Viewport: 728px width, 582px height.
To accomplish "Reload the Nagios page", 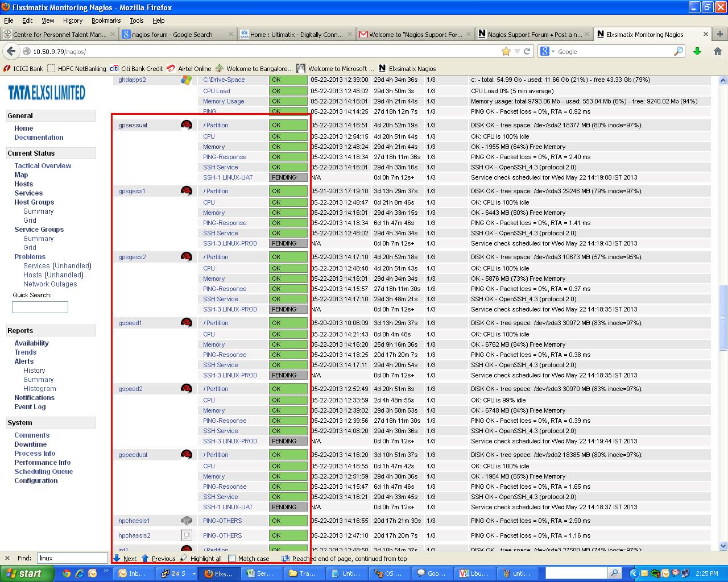I will (x=527, y=51).
